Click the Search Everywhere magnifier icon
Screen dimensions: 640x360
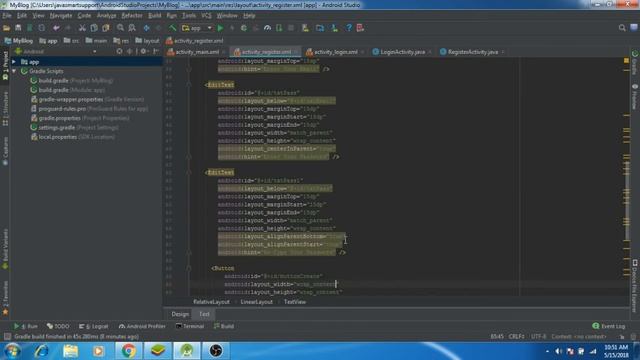pos(622,28)
